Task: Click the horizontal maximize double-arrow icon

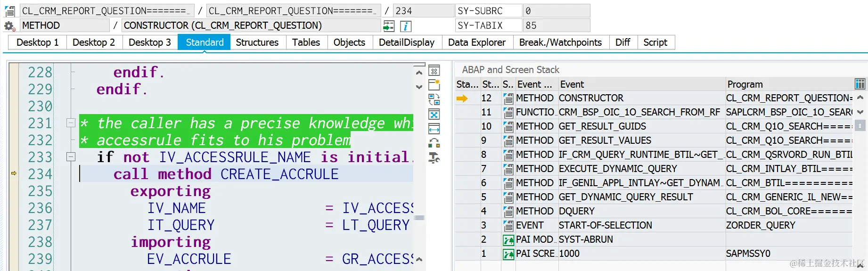Action: [434, 129]
